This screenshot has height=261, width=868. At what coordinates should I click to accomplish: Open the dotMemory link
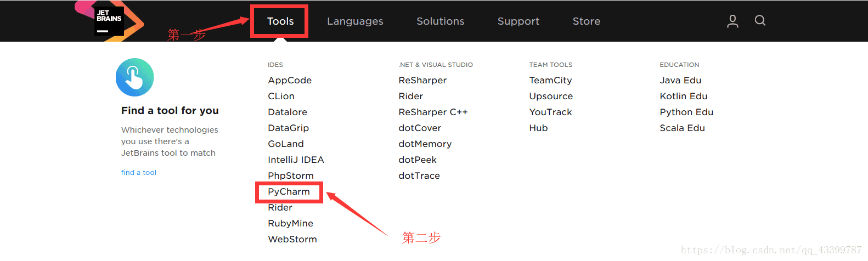[425, 144]
